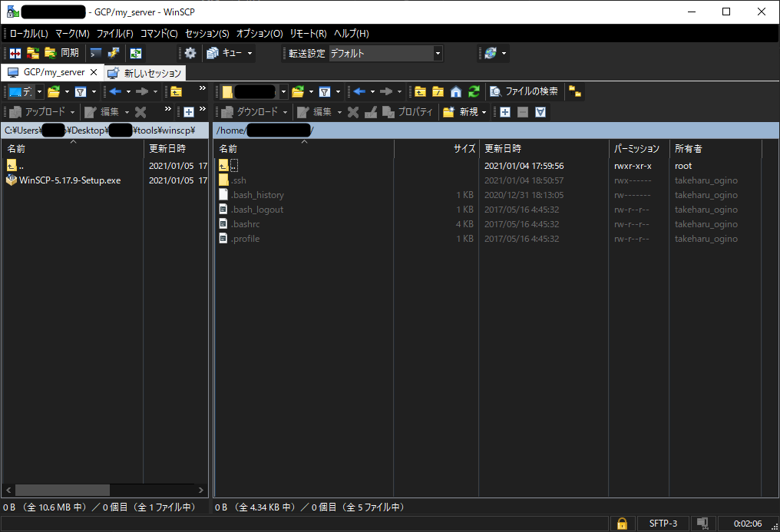Image resolution: width=780 pixels, height=532 pixels.
Task: Refresh the remote panel with green arrows
Action: 474,91
